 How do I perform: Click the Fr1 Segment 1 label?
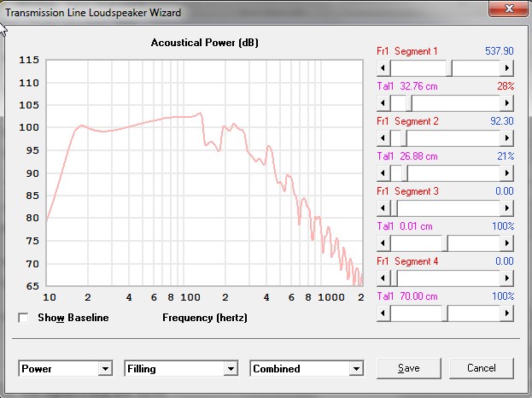tap(407, 51)
